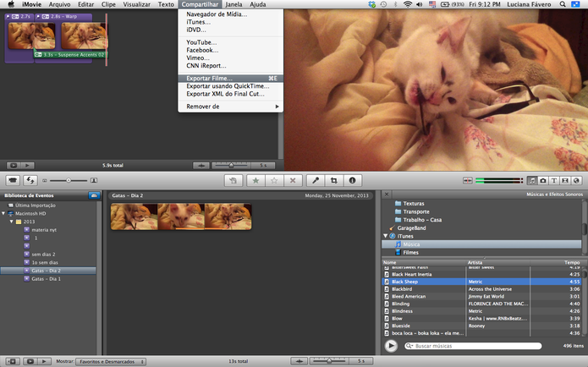
Task: Reject selection with the X button
Action: point(293,180)
